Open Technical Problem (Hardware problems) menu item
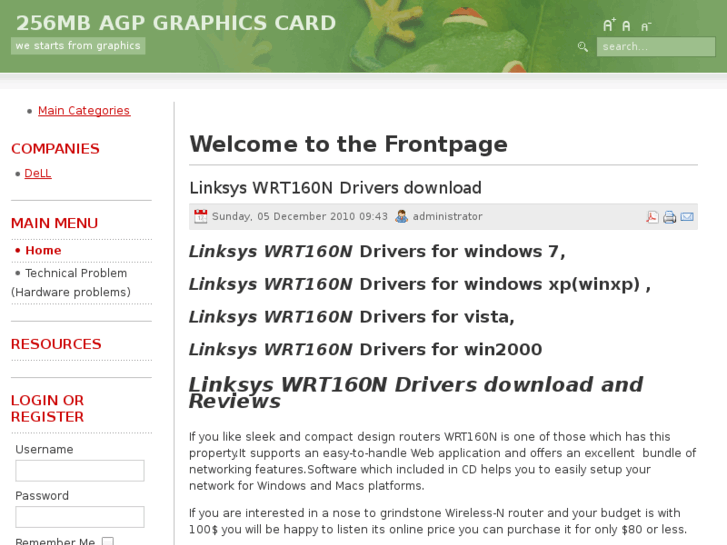This screenshot has height=545, width=727. [71, 282]
